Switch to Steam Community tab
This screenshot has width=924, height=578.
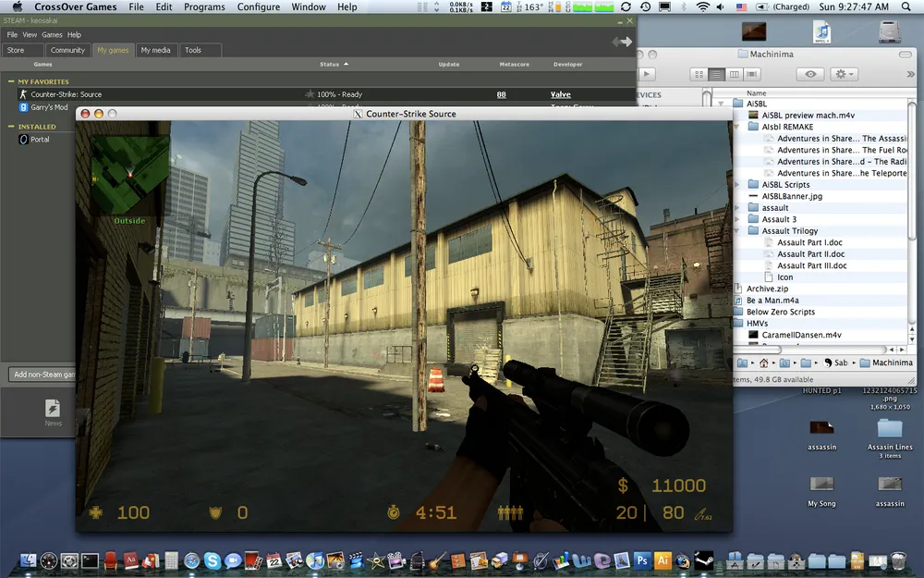[67, 50]
